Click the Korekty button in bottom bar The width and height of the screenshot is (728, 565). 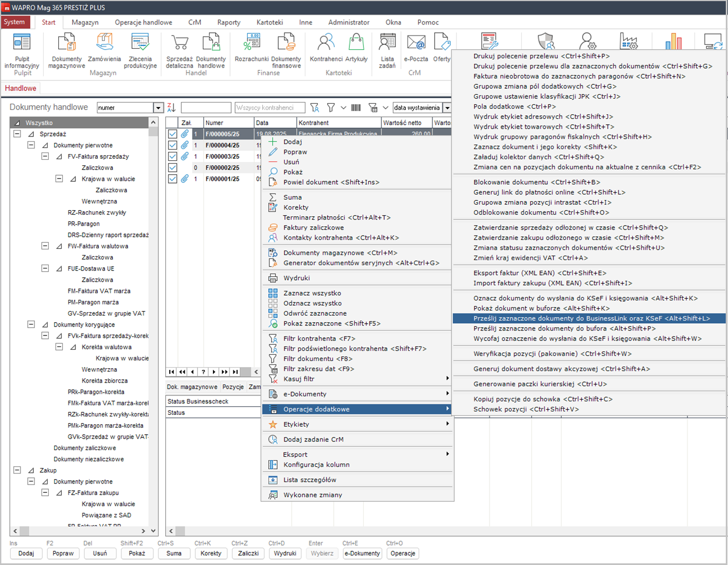(211, 553)
